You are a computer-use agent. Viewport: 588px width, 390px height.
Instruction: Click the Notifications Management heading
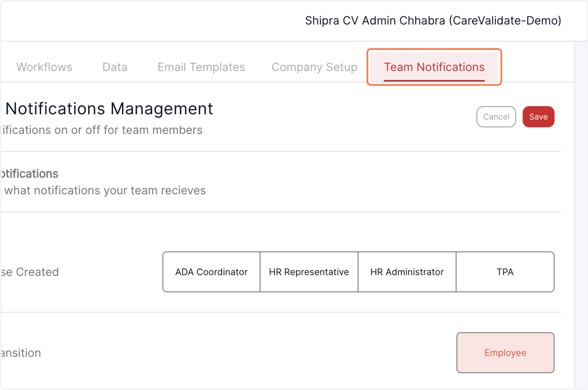109,108
